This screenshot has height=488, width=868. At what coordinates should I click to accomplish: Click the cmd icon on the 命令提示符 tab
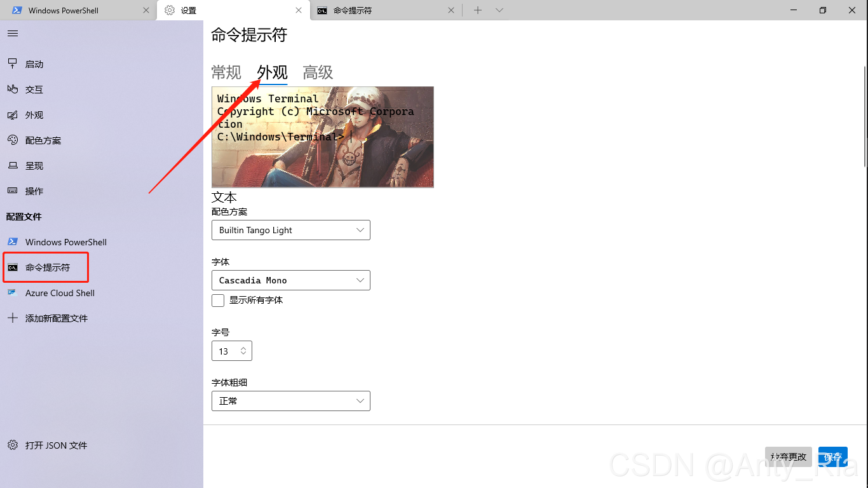[323, 10]
